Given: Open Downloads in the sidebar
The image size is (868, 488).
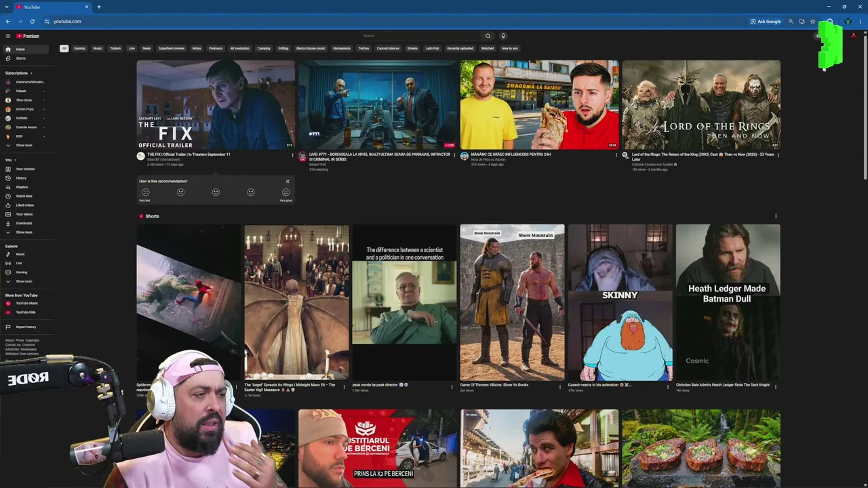Looking at the screenshot, I should (24, 223).
